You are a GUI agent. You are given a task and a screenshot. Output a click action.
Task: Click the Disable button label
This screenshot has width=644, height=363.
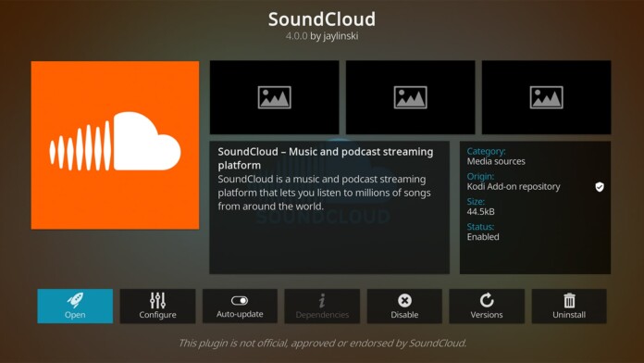coord(404,315)
